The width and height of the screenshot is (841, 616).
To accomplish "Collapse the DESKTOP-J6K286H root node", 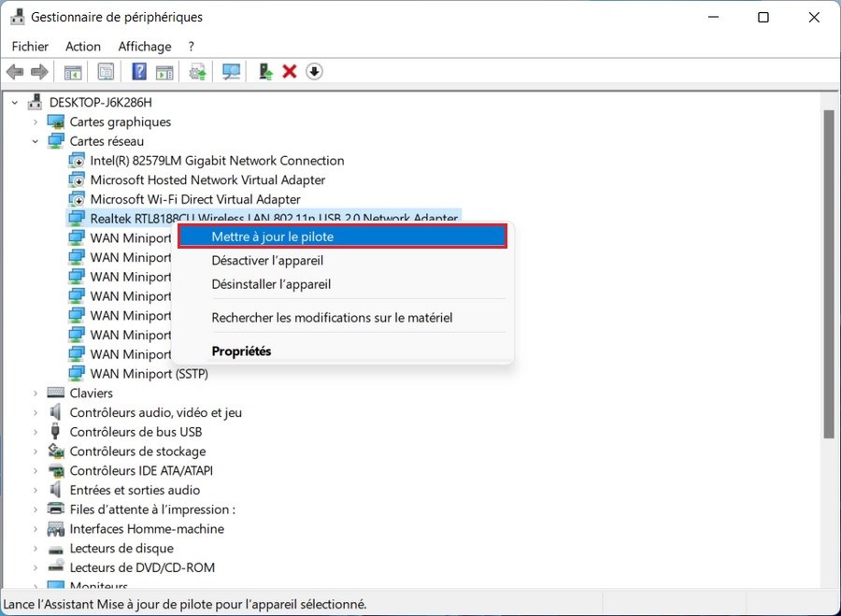I will [15, 102].
